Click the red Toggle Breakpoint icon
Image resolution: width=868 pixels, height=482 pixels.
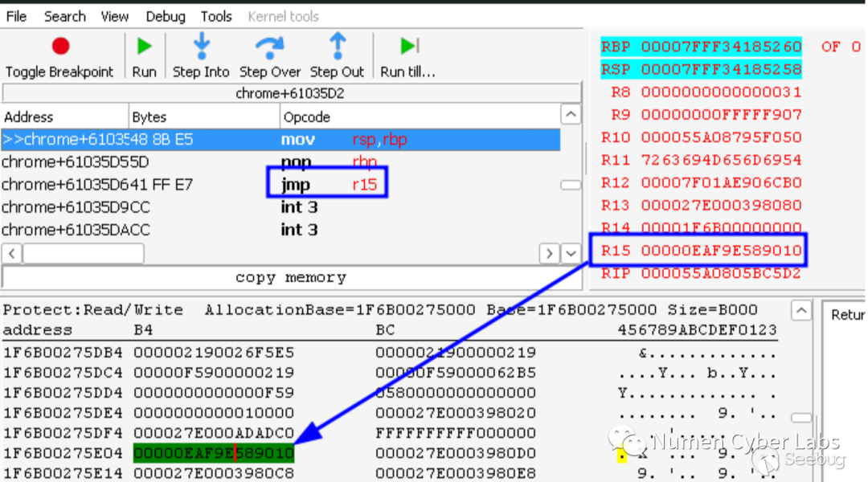[x=60, y=47]
